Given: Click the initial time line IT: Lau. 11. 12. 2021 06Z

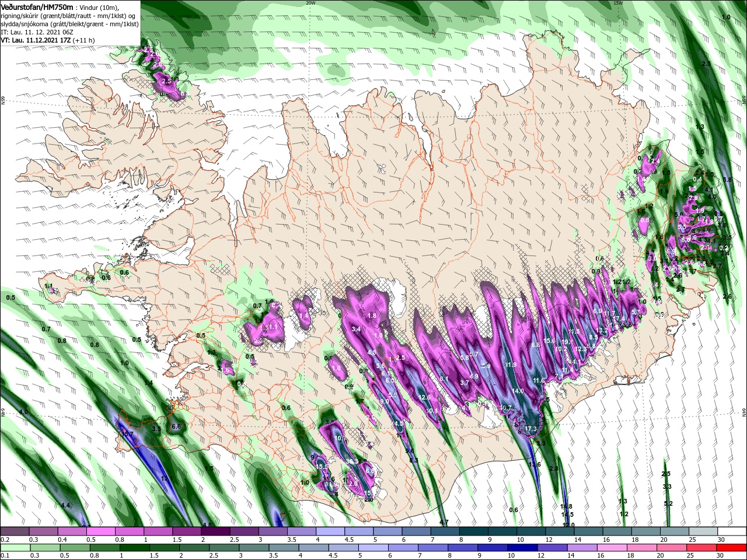Looking at the screenshot, I should [37, 32].
